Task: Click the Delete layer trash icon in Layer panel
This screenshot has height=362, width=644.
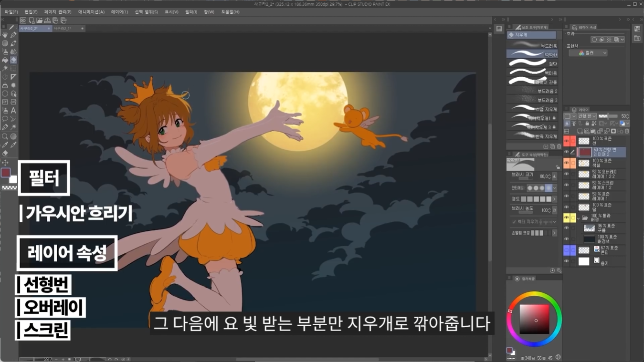Action: click(x=627, y=131)
